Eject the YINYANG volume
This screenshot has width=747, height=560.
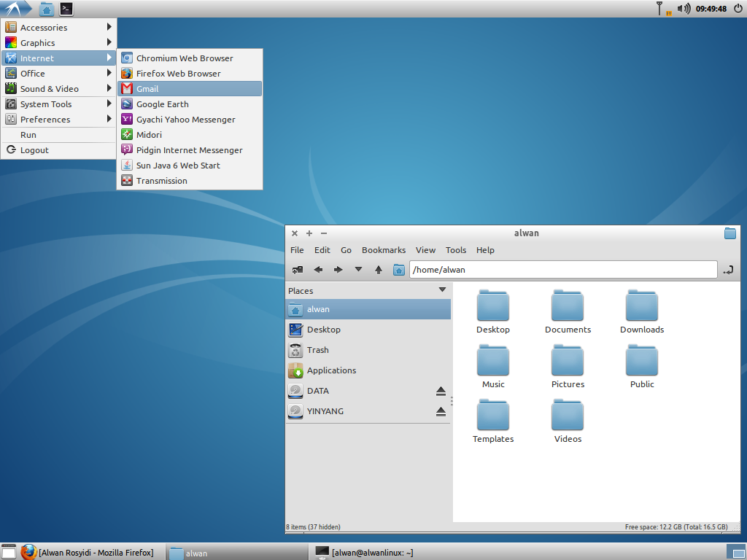(441, 411)
